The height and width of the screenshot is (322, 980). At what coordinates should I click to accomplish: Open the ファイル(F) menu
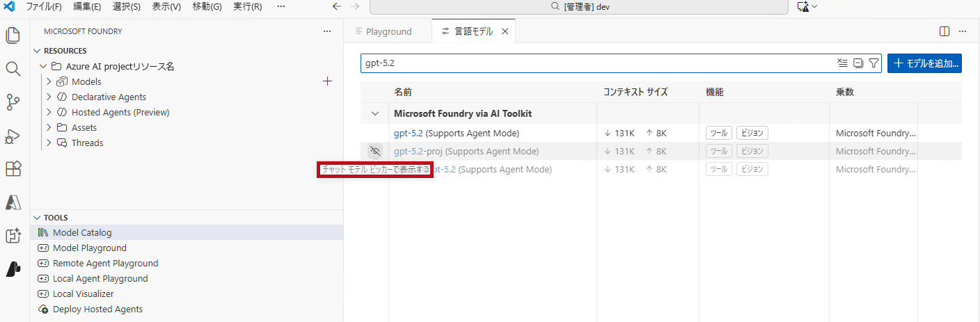click(44, 6)
